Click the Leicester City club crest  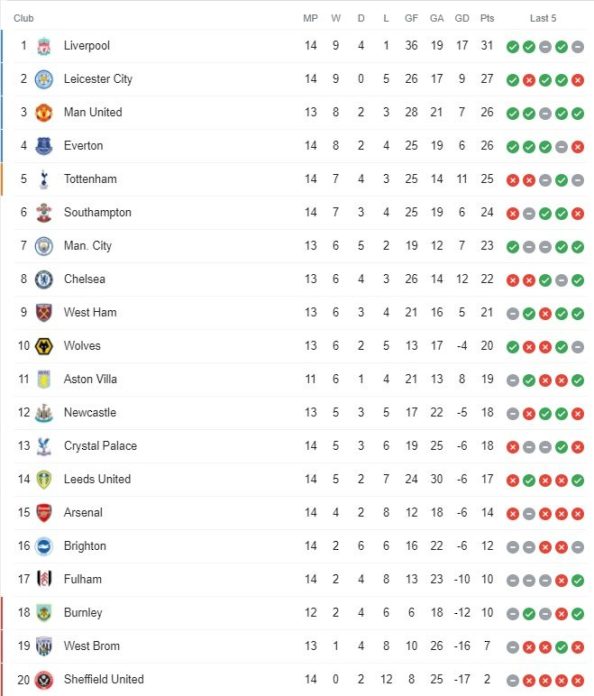(44, 79)
